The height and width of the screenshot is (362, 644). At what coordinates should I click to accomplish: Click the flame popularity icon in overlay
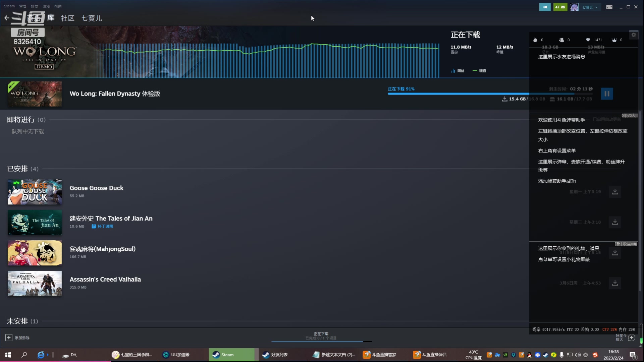coord(535,40)
